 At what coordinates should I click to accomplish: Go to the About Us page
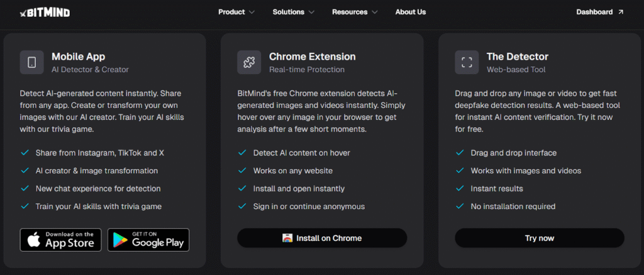(410, 12)
